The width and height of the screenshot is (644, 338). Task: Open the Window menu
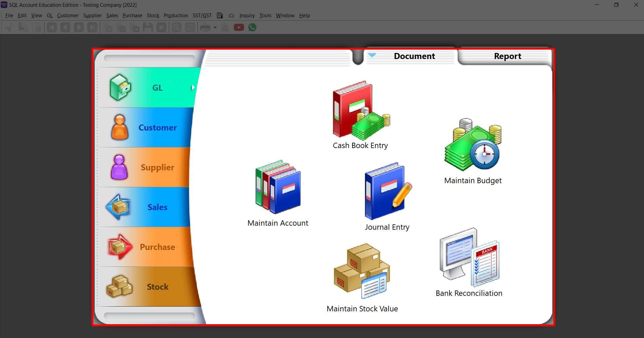click(285, 16)
